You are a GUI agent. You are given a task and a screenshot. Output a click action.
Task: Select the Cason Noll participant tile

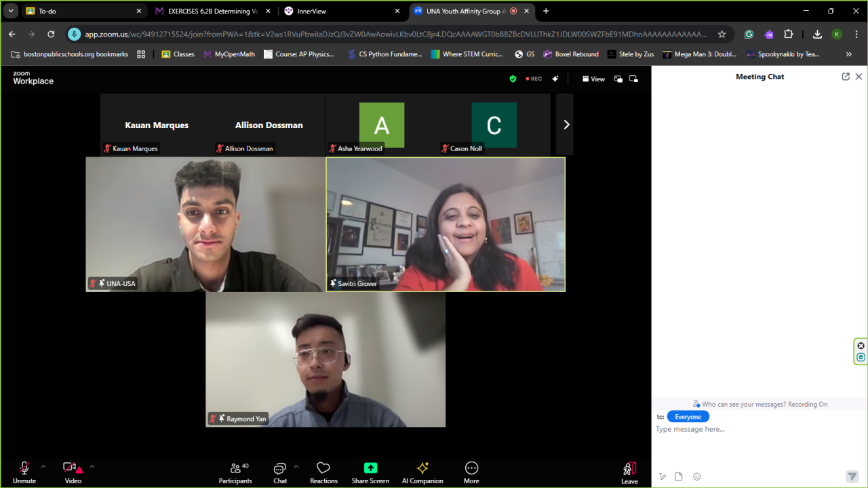click(x=494, y=125)
